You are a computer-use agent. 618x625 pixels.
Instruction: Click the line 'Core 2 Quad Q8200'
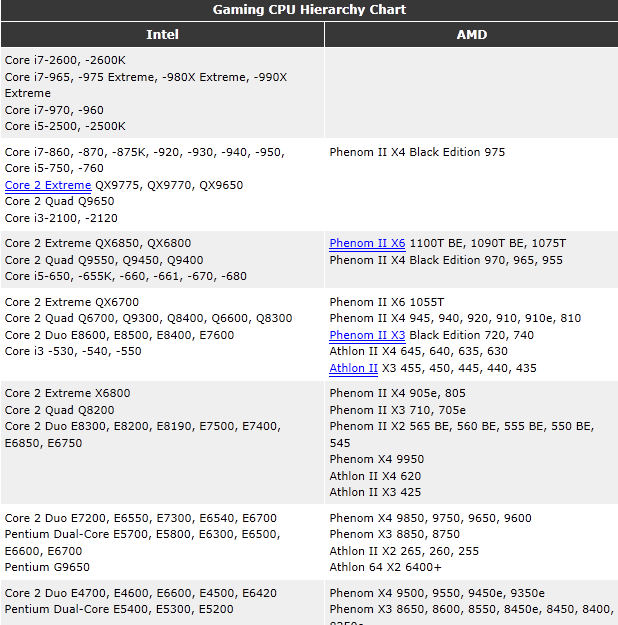59,410
